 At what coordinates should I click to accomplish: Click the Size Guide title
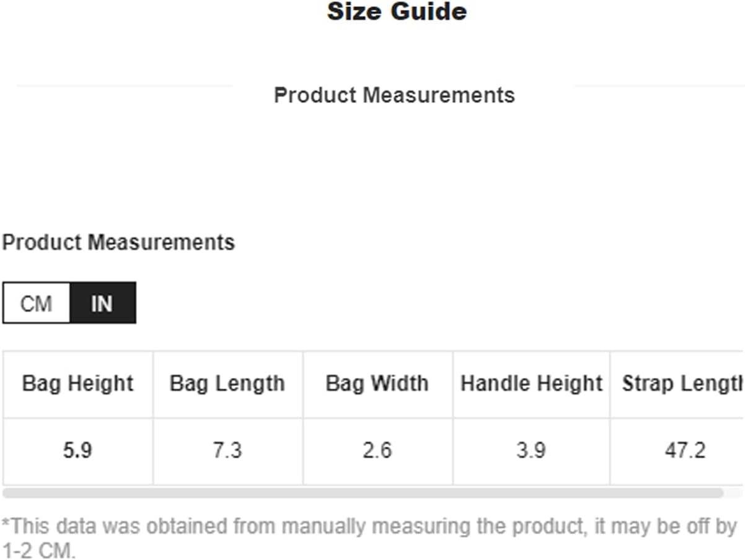click(397, 12)
